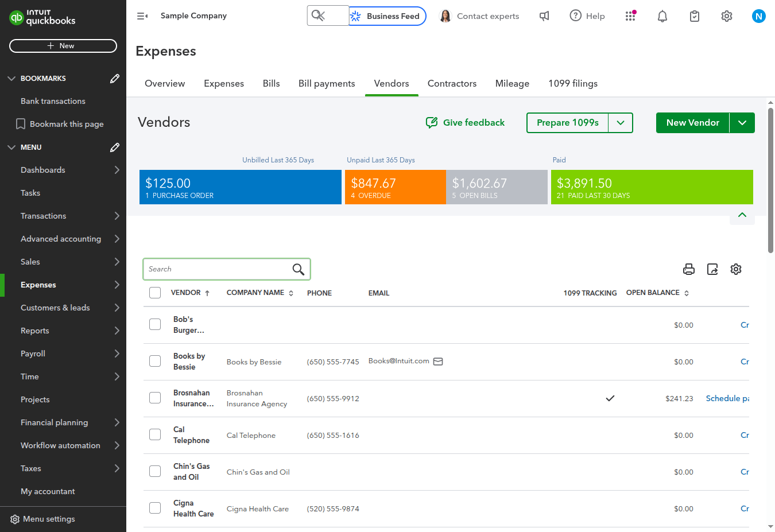Open the N user profile avatar
The image size is (775, 532).
pos(759,16)
